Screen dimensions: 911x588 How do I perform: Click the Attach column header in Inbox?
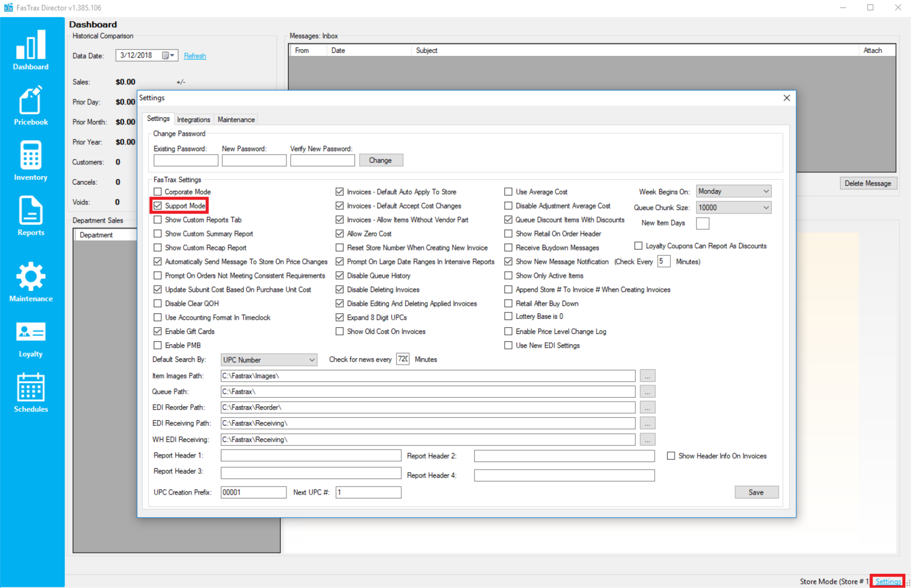click(876, 50)
